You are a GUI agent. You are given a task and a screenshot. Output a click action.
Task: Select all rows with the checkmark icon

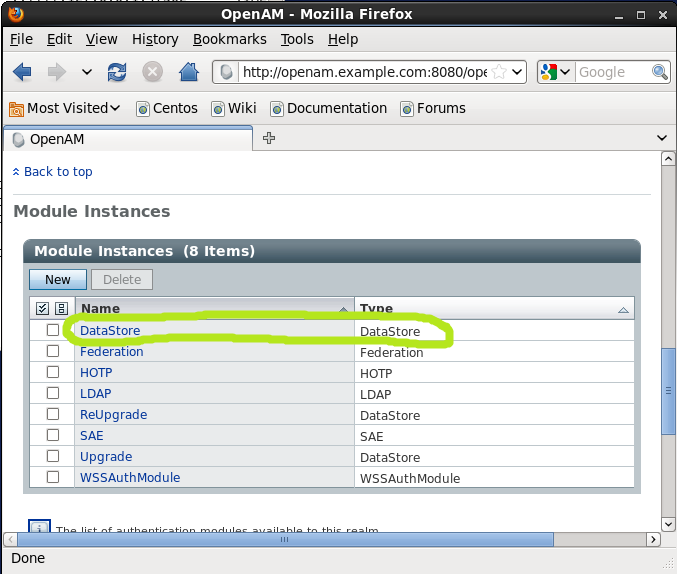click(42, 308)
